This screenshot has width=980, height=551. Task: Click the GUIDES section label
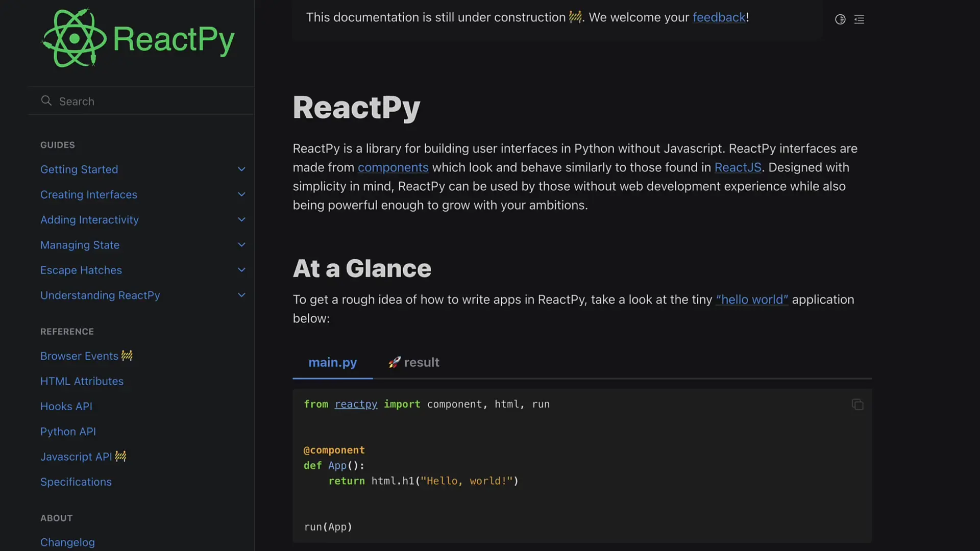pos(58,145)
